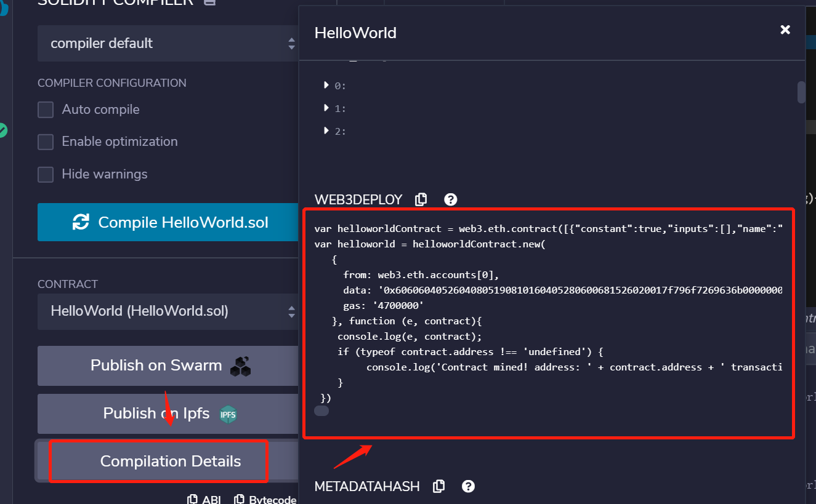Close the HelloWorld details dialog
816x504 pixels.
pos(785,30)
